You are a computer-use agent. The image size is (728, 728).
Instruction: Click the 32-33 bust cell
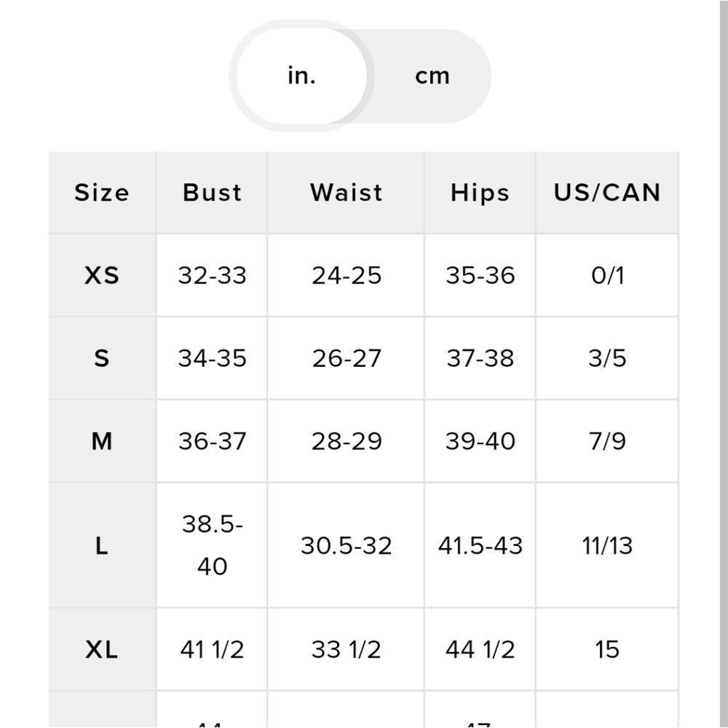212,276
